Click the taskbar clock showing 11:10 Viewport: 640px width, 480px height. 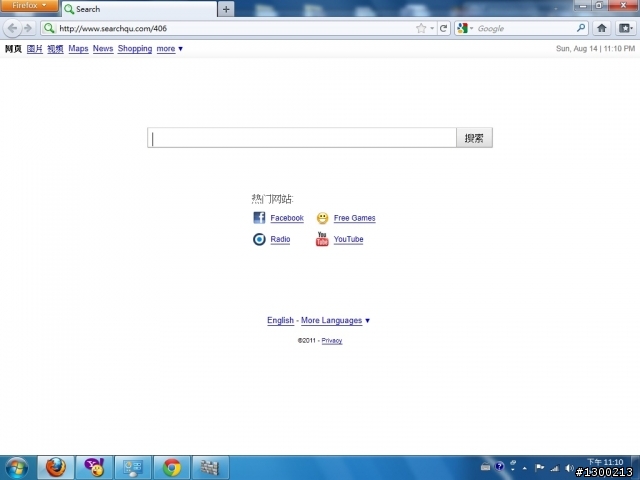[605, 462]
